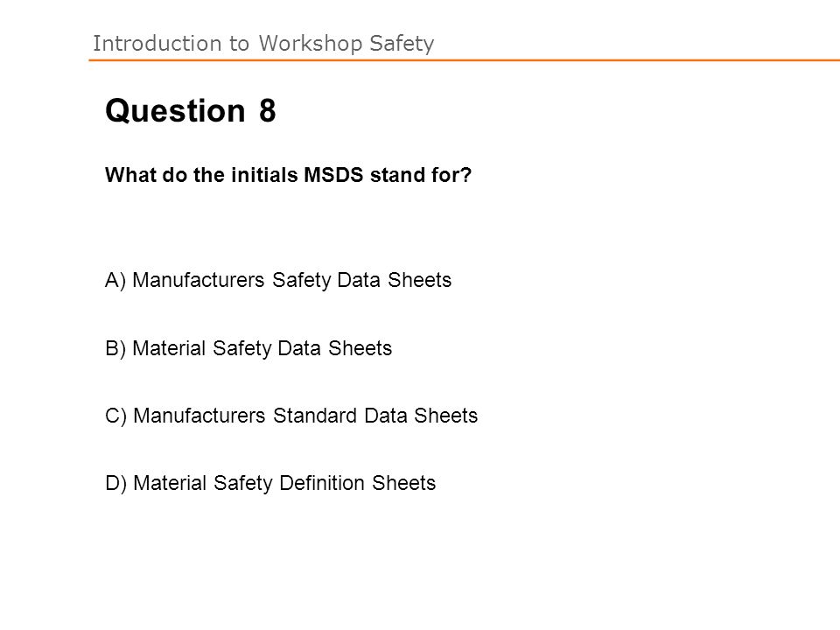Screen dimensions: 840x630
Task: Select option D Material Safety Definition Sheets
Action: pos(270,483)
